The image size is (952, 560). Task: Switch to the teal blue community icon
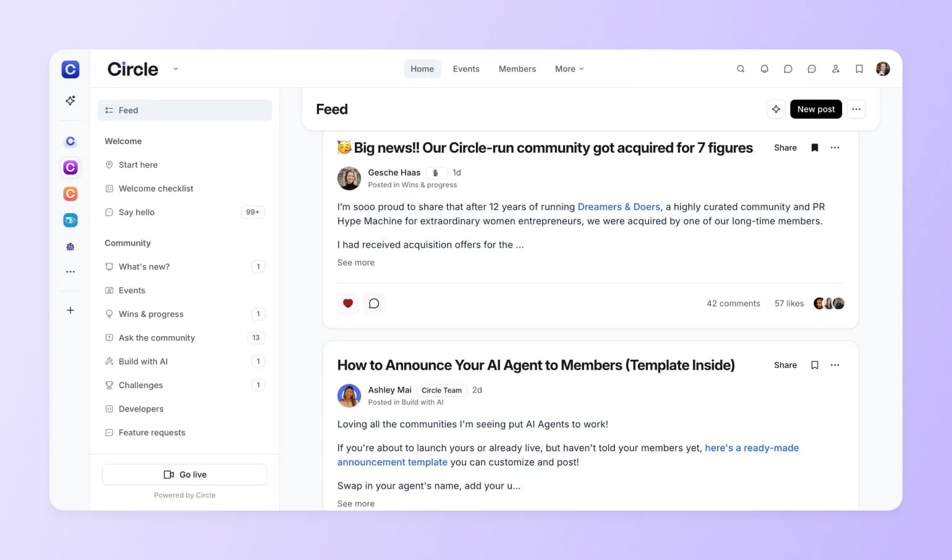pos(70,220)
